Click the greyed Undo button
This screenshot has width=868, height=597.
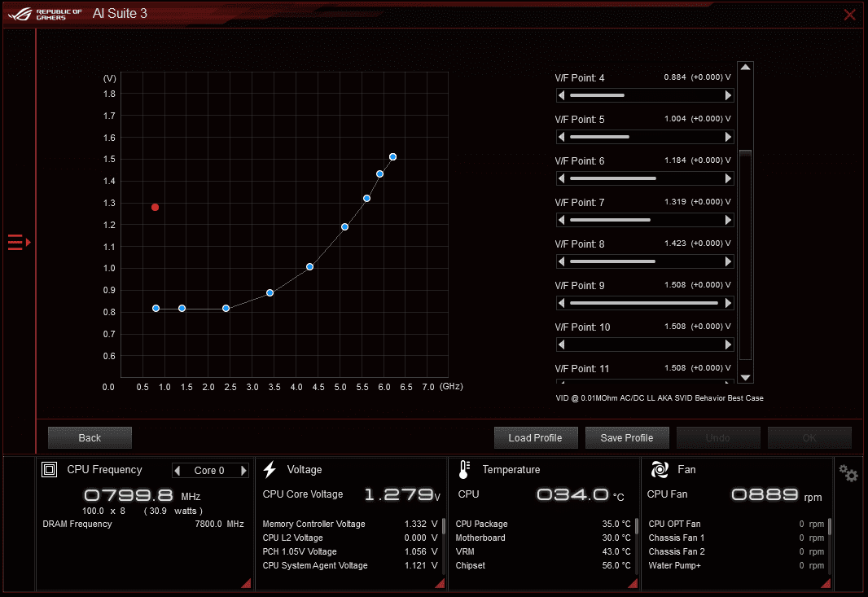(718, 437)
